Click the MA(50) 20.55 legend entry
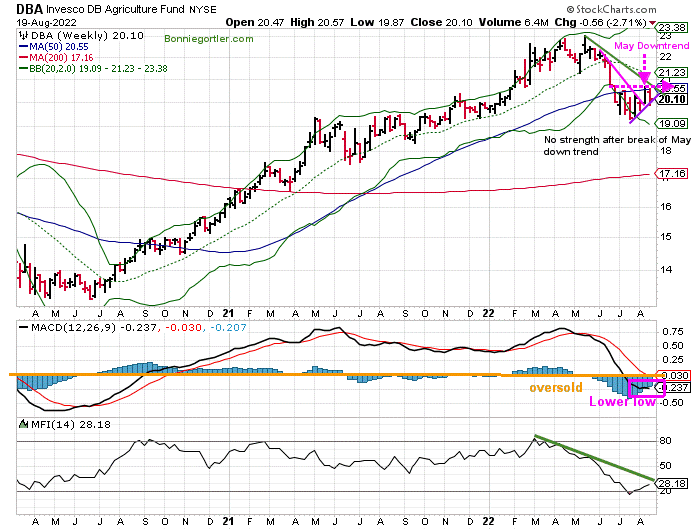700x530 pixels. 59,47
